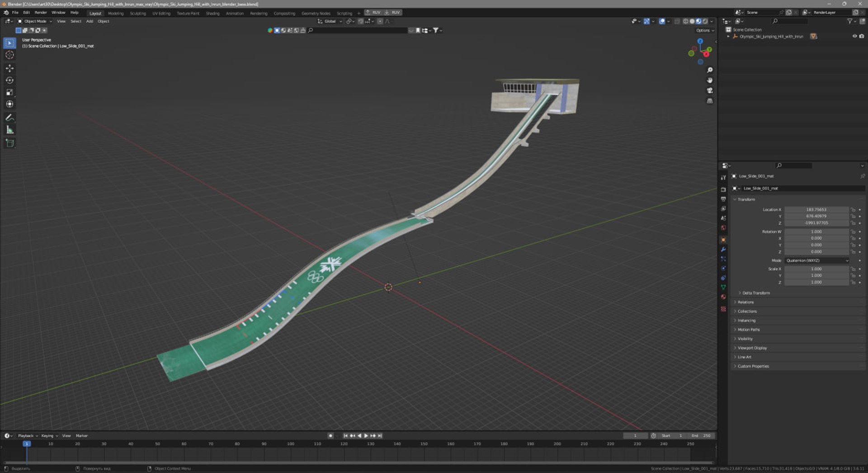Open the Tool properties tab icon
The height and width of the screenshot is (473, 868).
coord(723,178)
